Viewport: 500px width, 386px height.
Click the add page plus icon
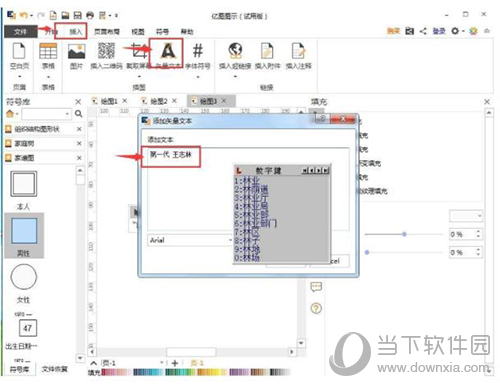pos(175,363)
